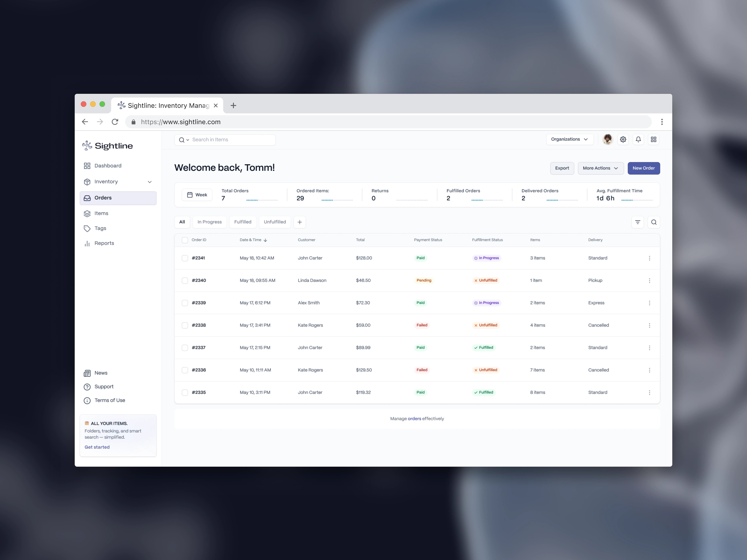This screenshot has width=747, height=560.
Task: Add a new tab with plus button
Action: (300, 222)
